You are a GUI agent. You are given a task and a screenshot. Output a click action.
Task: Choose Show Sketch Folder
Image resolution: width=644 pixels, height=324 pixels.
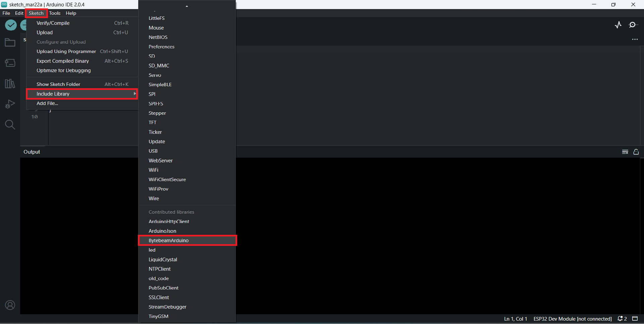coord(82,84)
